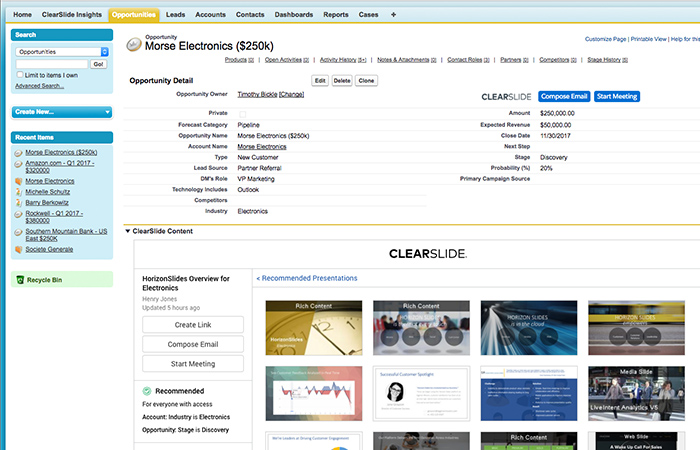Click the blue Start Meeting button
Image resolution: width=700 pixels, height=450 pixels.
(617, 96)
